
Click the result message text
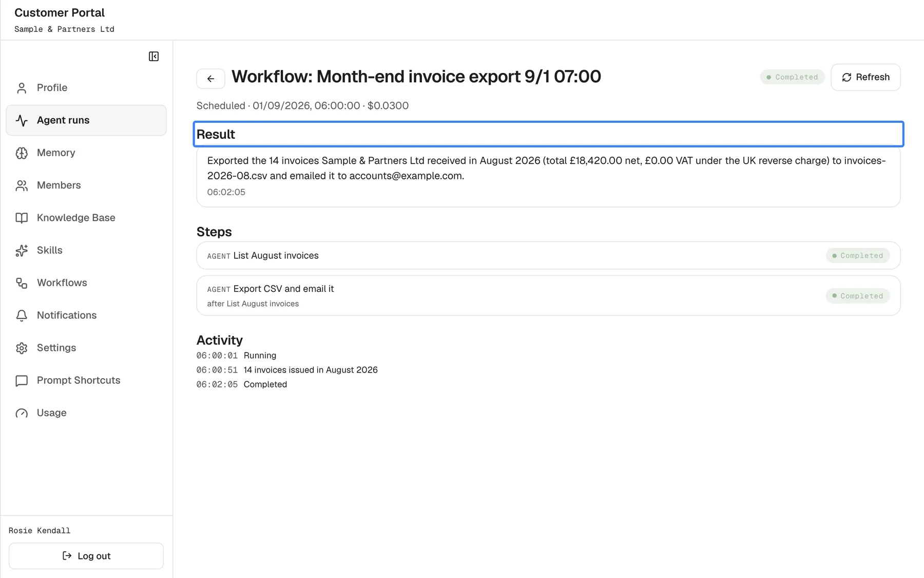coord(546,168)
